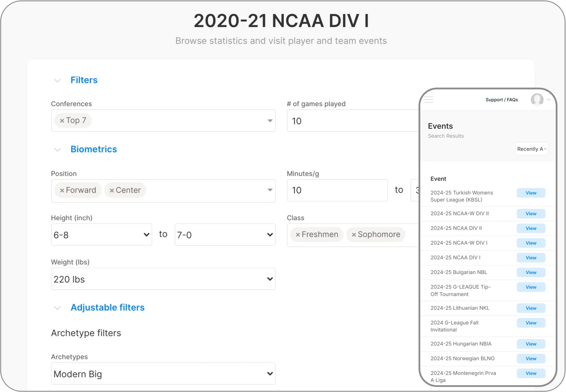This screenshot has width=566, height=392.
Task: Remove the Freshmen class tag
Action: 298,235
